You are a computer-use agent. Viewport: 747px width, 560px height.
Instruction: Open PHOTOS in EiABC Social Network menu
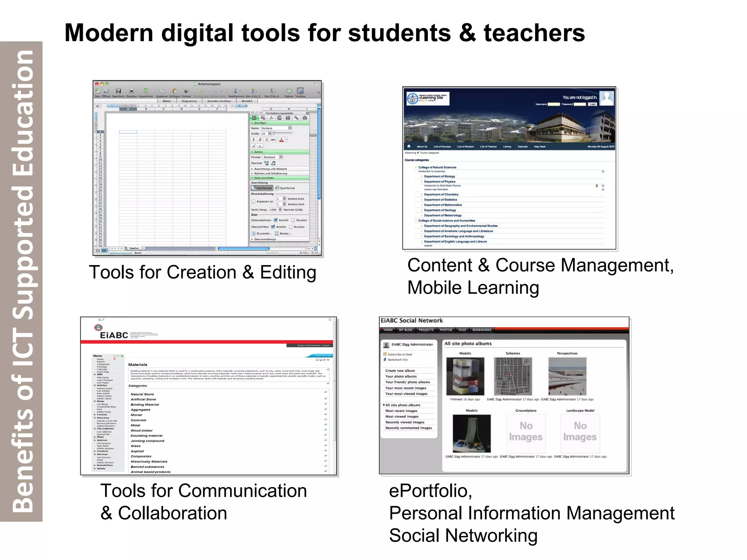(446, 330)
